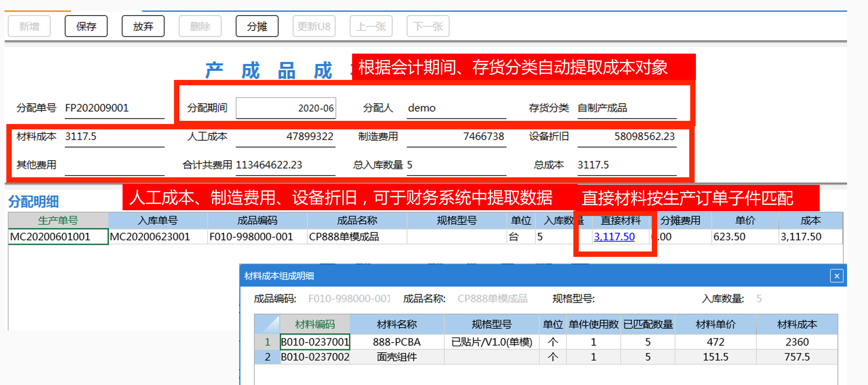The height and width of the screenshot is (385, 868).
Task: Click the dialog 成品名称 field CP888单模成品
Action: [x=492, y=299]
